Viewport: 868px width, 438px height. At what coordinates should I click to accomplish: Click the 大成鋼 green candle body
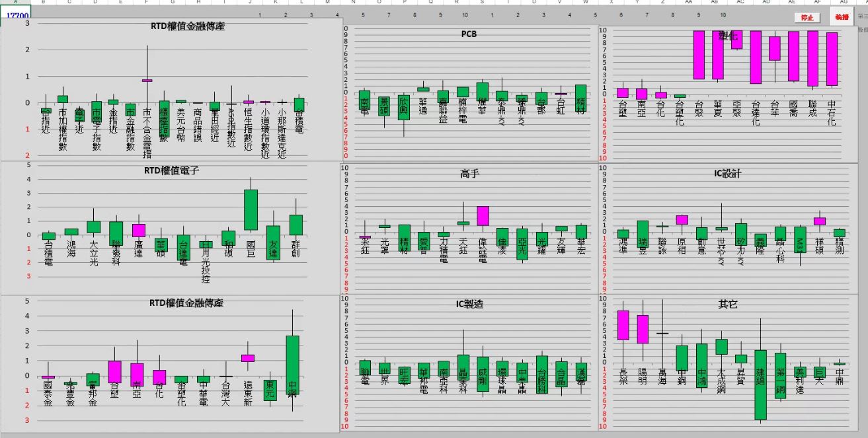click(x=721, y=347)
